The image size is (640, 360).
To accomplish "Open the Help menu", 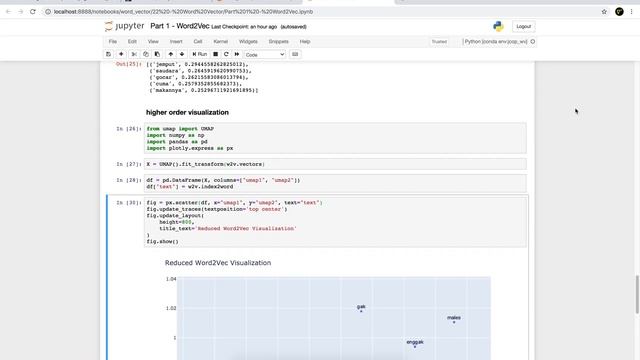I will pos(305,42).
